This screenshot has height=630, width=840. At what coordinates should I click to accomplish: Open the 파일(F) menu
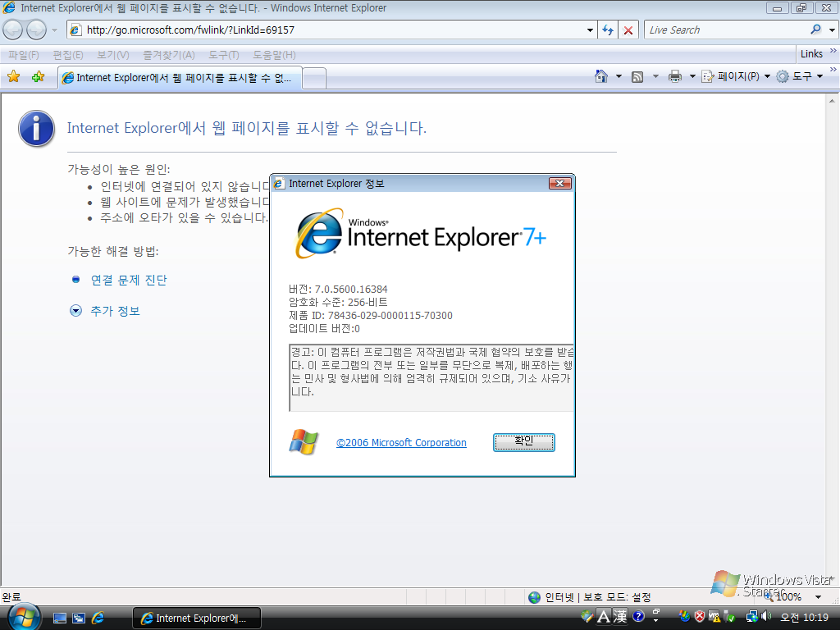click(24, 55)
